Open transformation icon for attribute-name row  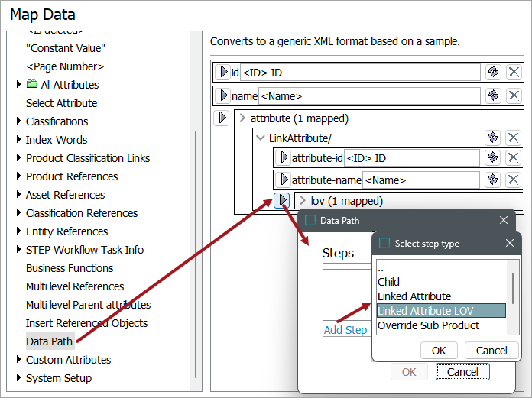coord(492,180)
